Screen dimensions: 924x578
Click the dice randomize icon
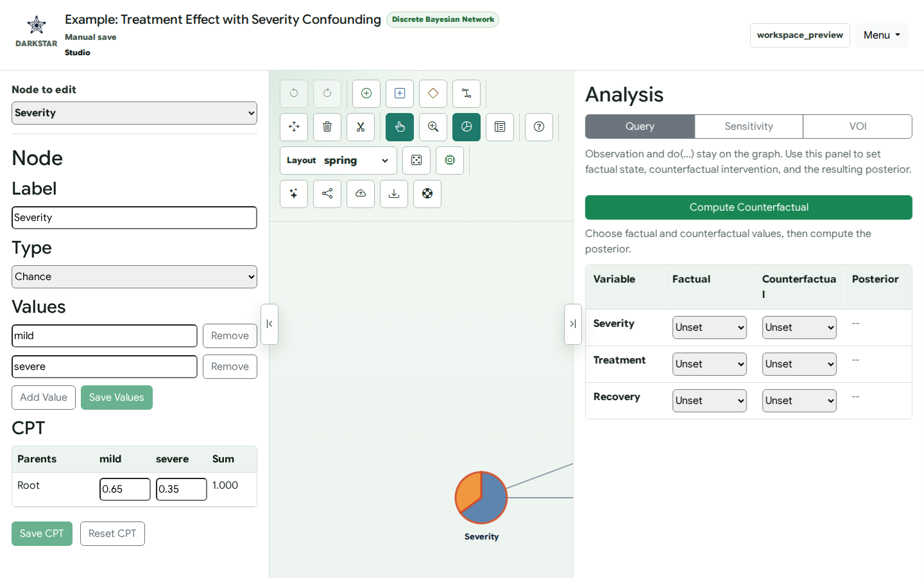pyautogui.click(x=416, y=161)
